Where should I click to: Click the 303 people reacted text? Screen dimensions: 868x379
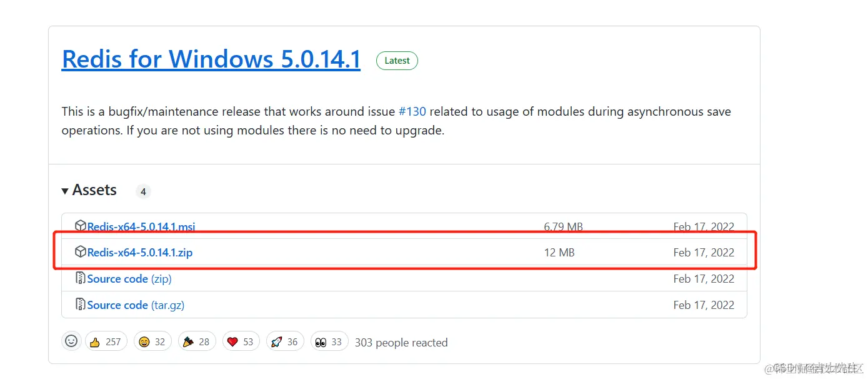[x=401, y=343]
